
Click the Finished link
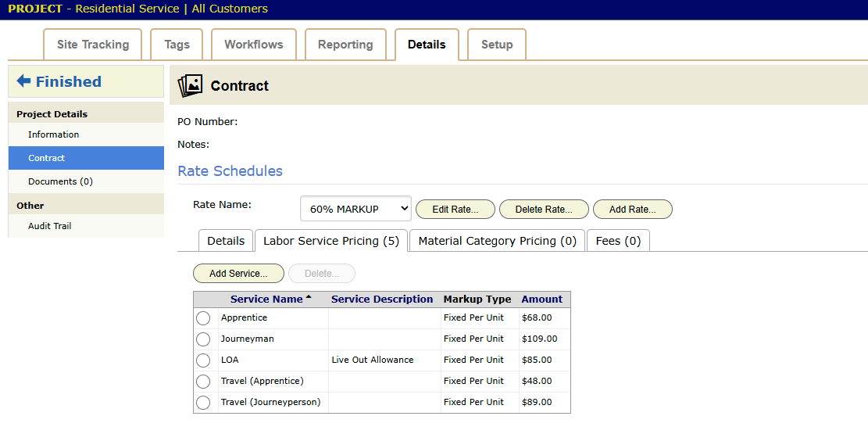point(69,81)
